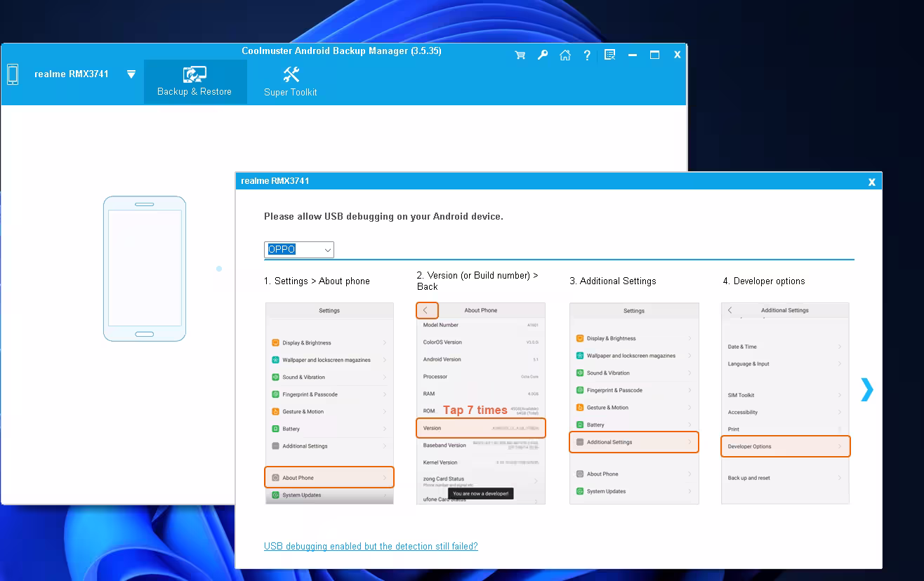Viewport: 924px width, 581px height.
Task: Click the '1. Settings > About phone' heading
Action: coord(317,281)
